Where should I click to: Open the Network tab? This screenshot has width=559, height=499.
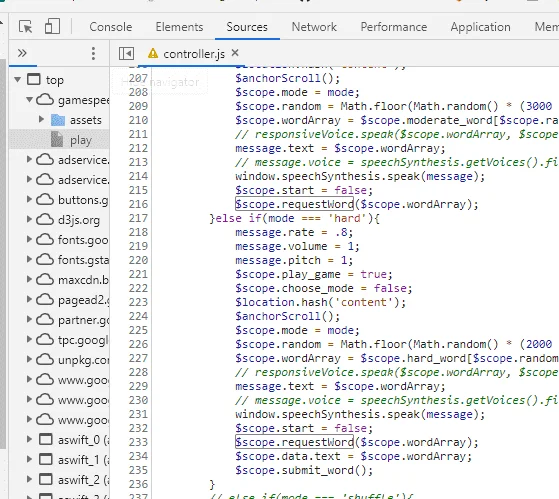(314, 27)
